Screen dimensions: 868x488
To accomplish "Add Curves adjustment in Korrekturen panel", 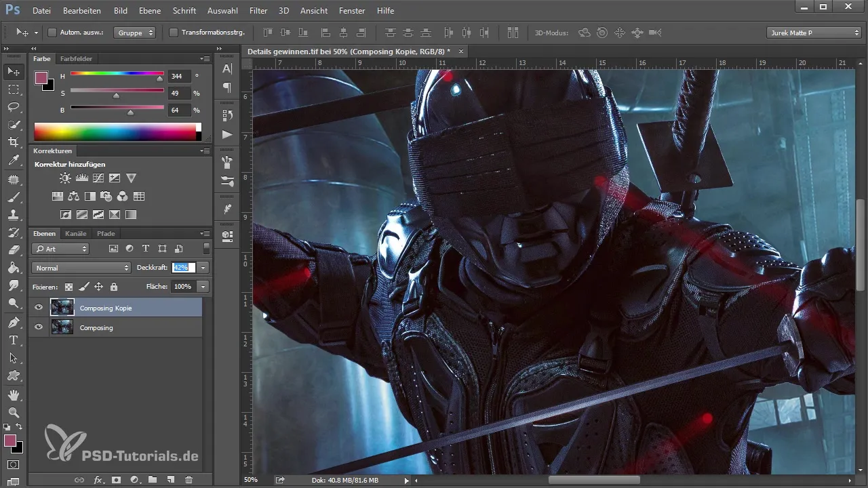I will [98, 178].
